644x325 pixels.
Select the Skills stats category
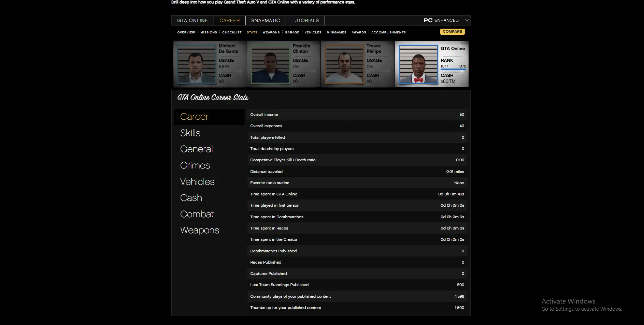209,133
